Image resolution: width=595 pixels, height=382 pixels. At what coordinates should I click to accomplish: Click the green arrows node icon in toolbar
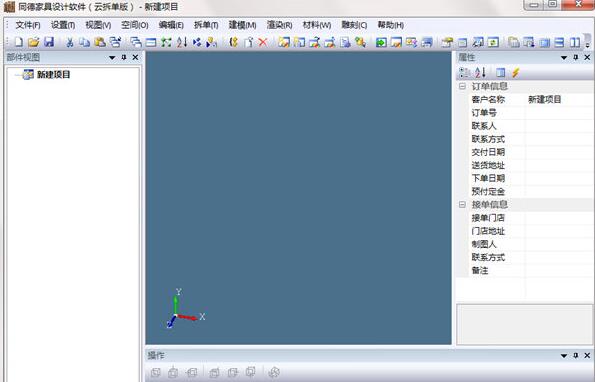pyautogui.click(x=166, y=42)
